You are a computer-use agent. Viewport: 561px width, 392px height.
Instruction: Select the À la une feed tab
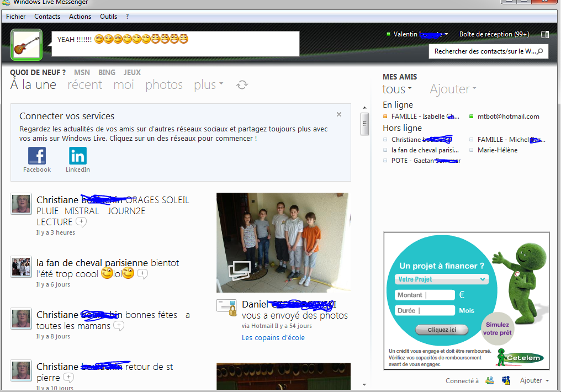(33, 85)
